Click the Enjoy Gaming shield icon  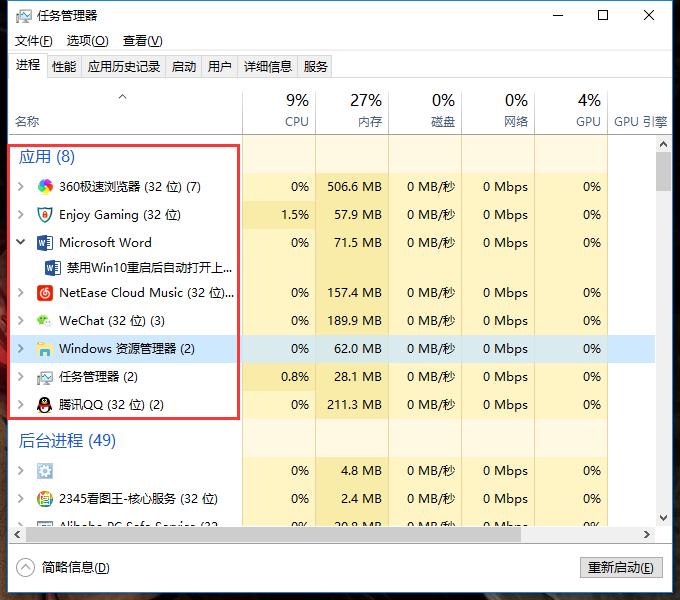coord(45,215)
